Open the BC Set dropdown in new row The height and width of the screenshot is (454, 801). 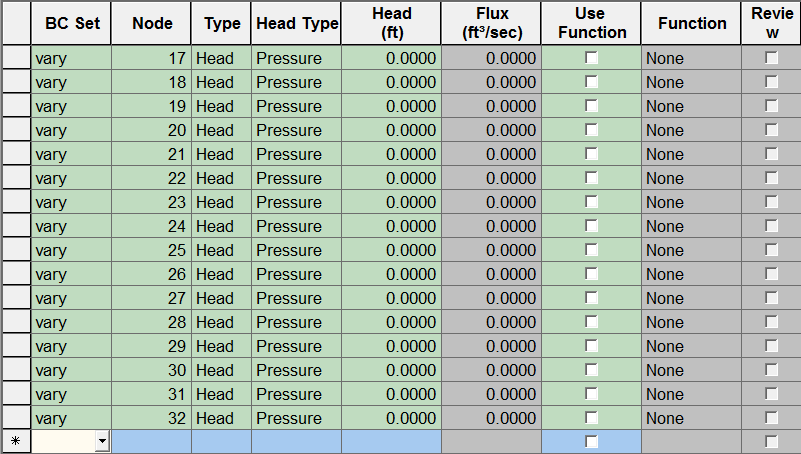click(x=102, y=441)
